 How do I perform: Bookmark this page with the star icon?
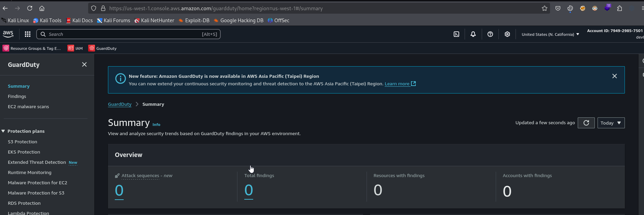click(545, 8)
